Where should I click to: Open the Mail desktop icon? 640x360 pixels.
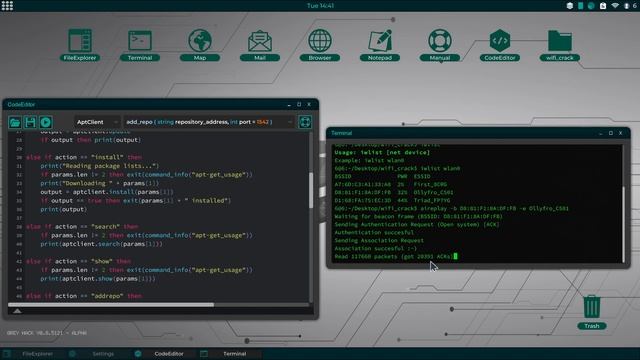click(260, 45)
